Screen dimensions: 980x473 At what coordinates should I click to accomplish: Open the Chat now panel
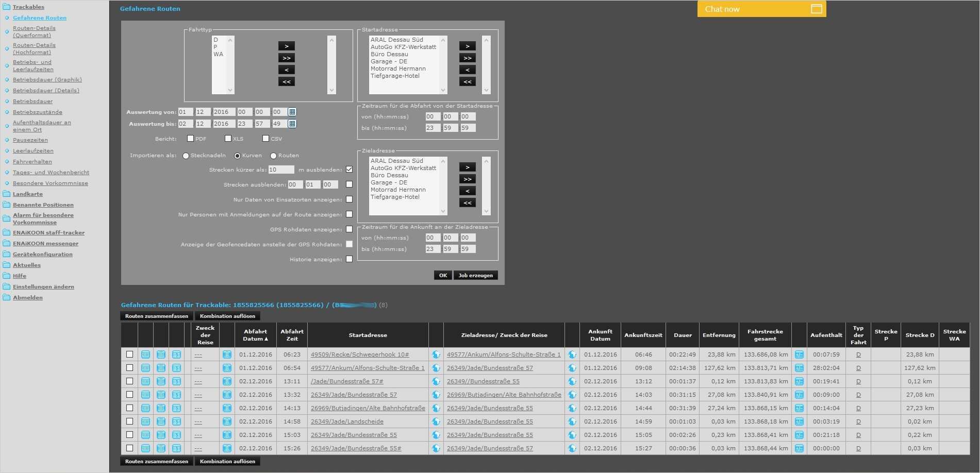click(761, 9)
